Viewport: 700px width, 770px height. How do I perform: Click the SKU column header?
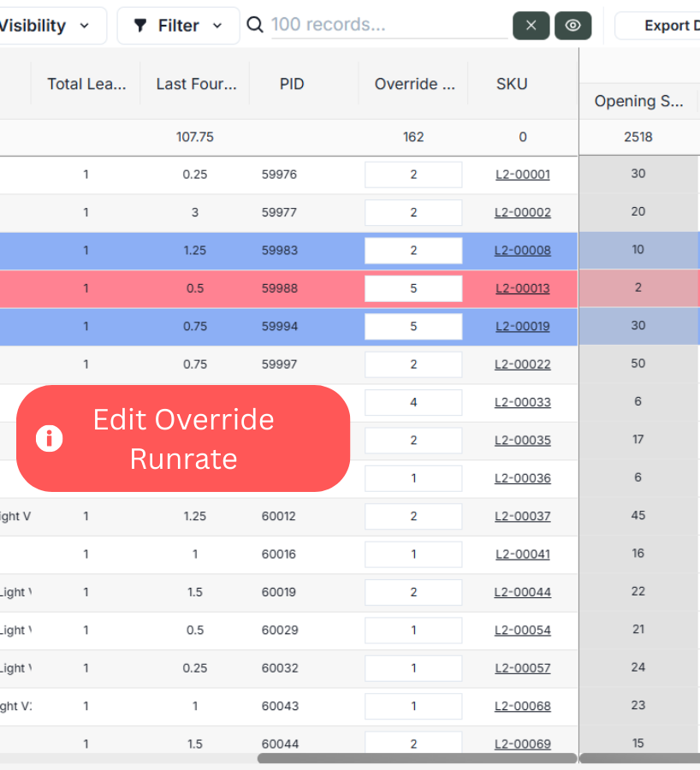click(512, 84)
